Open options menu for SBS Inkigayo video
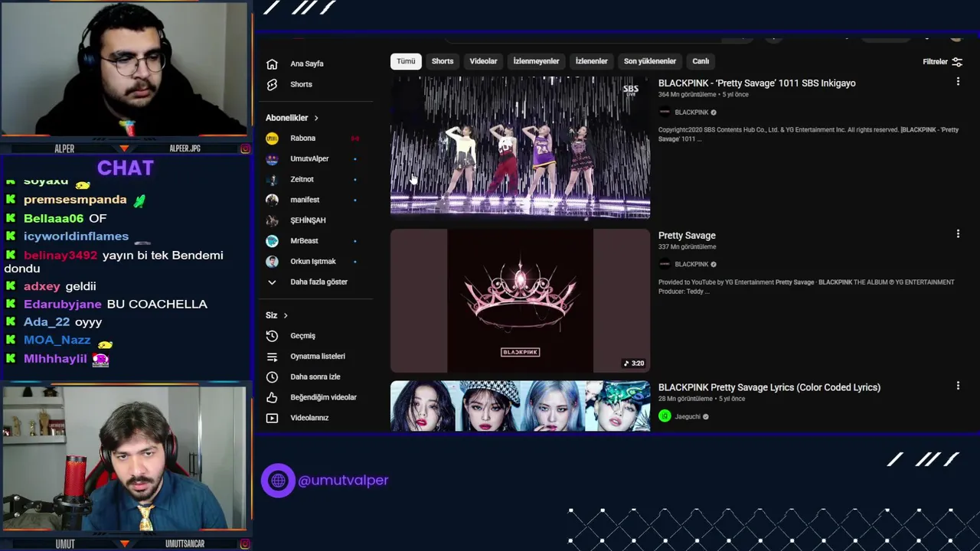 pyautogui.click(x=958, y=81)
